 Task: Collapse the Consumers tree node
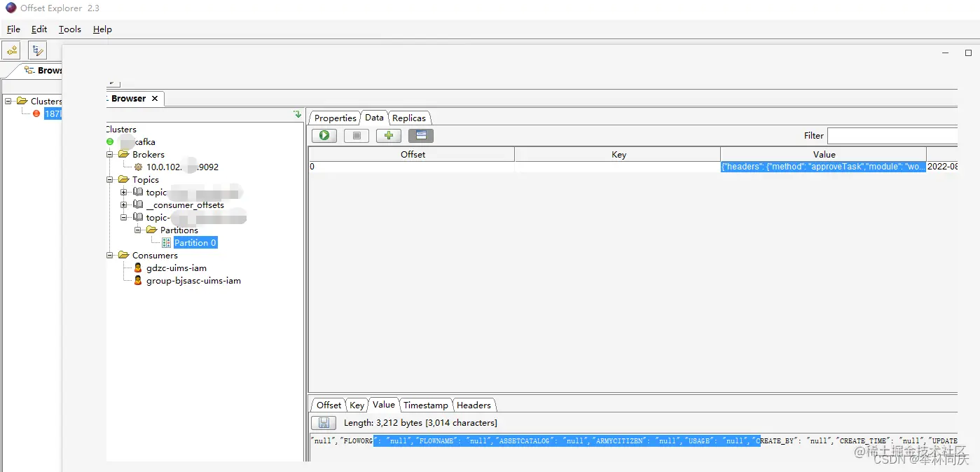point(110,256)
